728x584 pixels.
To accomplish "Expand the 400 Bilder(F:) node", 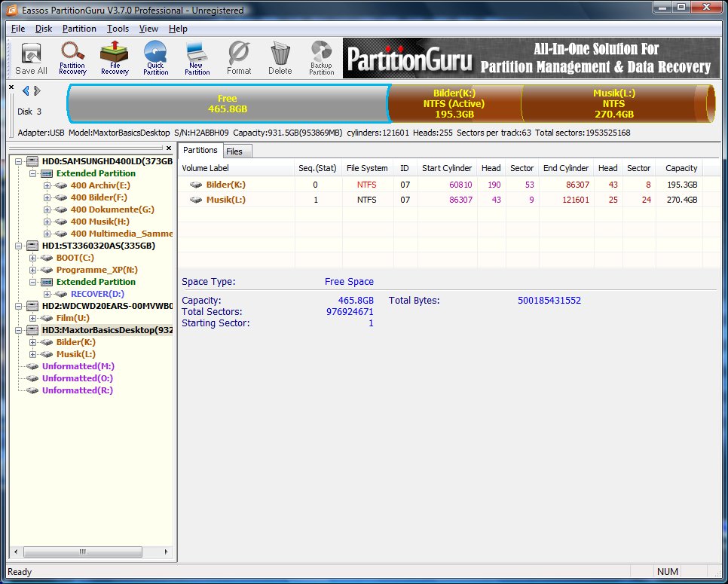I will click(x=47, y=197).
